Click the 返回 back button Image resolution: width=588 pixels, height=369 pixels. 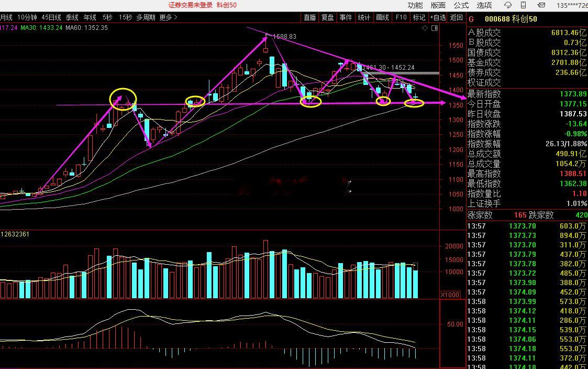456,17
